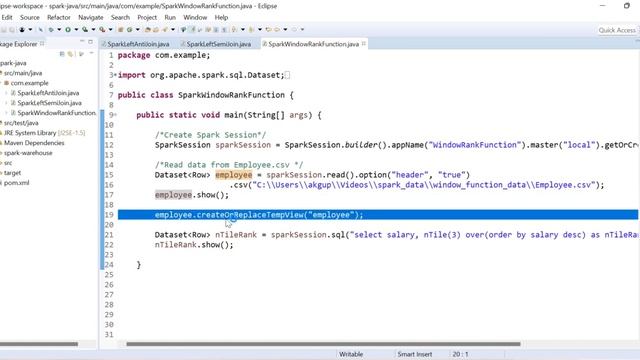Open the Refactor menu
The width and height of the screenshot is (640, 360).
click(59, 18)
